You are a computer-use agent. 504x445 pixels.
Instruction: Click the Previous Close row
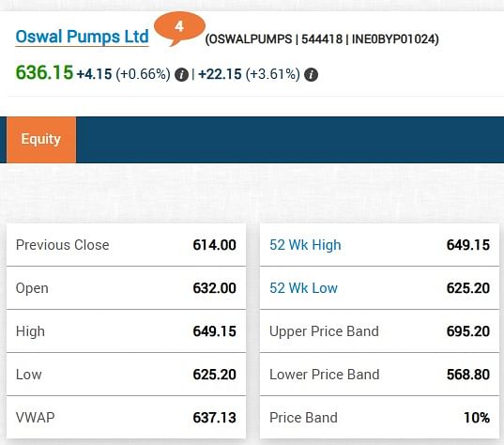(x=126, y=245)
